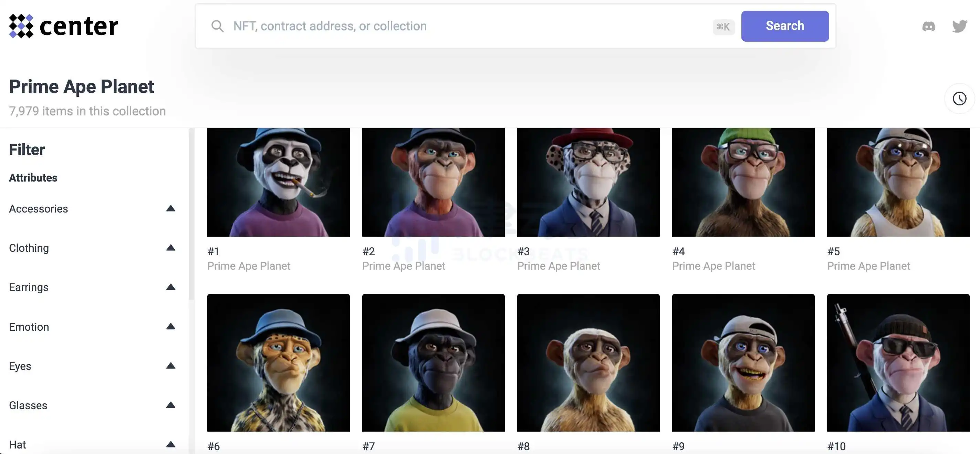980x454 pixels.
Task: Expand the Earrings filter arrow
Action: click(171, 287)
